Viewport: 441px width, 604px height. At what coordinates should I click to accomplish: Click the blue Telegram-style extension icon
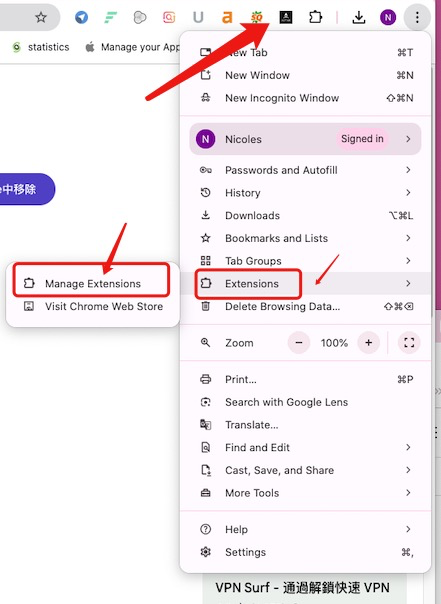coord(81,17)
